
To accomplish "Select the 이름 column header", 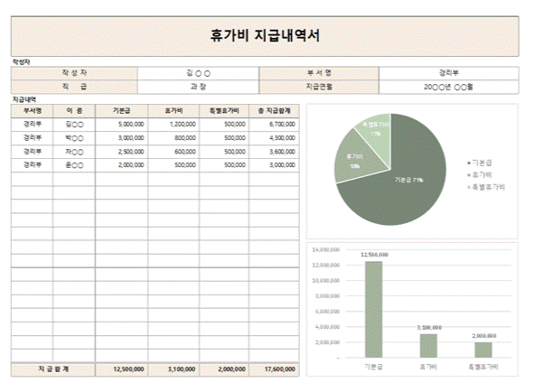I will click(74, 111).
